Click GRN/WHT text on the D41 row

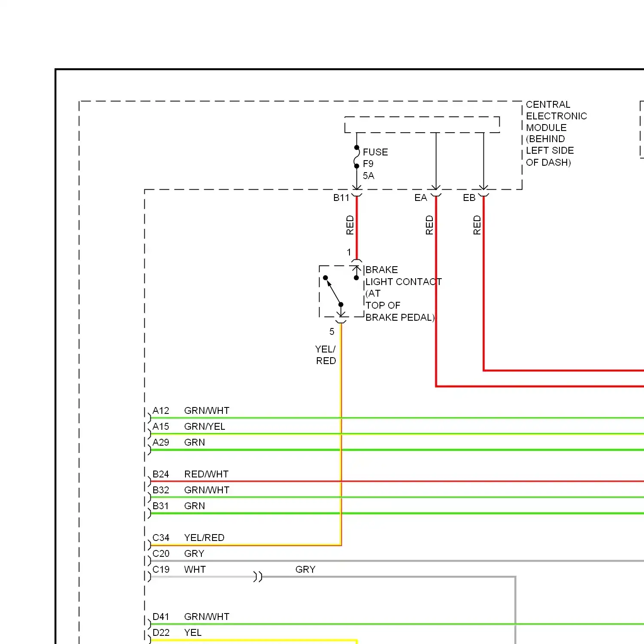(207, 617)
